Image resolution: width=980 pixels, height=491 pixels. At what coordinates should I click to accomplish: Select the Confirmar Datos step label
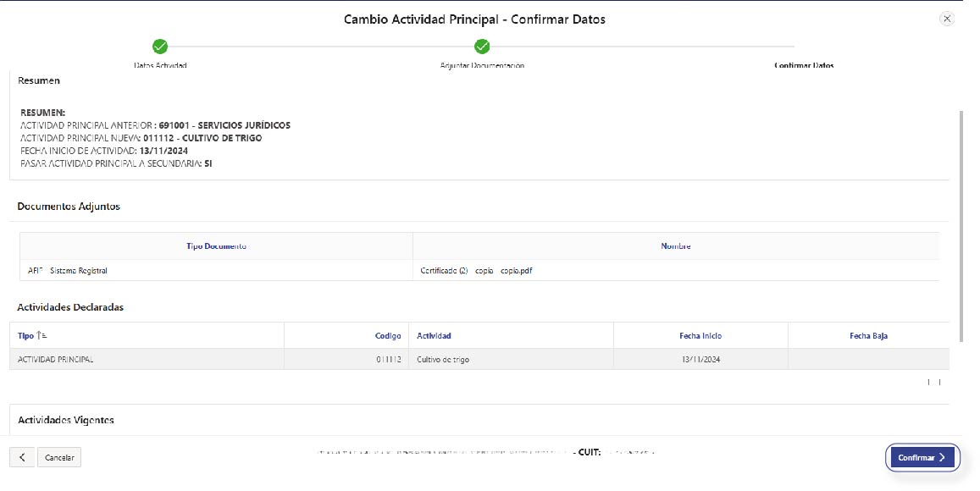[804, 65]
